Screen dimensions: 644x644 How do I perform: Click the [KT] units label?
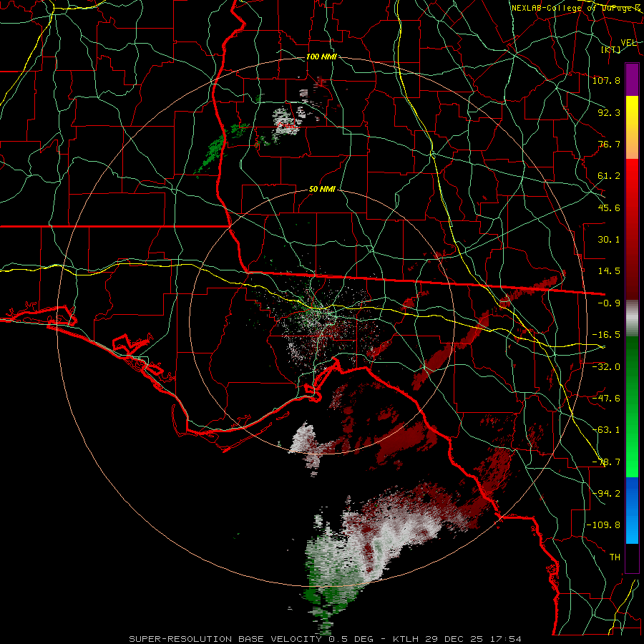611,49
